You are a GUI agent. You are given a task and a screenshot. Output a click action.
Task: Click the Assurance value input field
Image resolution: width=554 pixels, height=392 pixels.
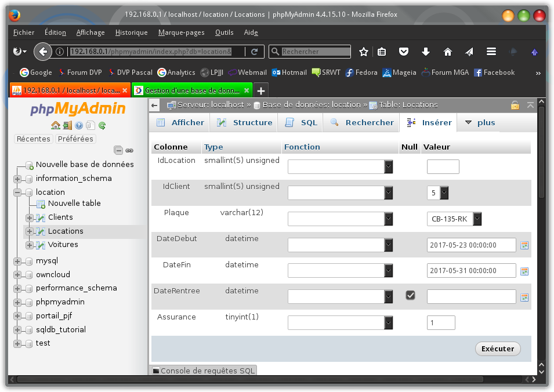(x=441, y=323)
